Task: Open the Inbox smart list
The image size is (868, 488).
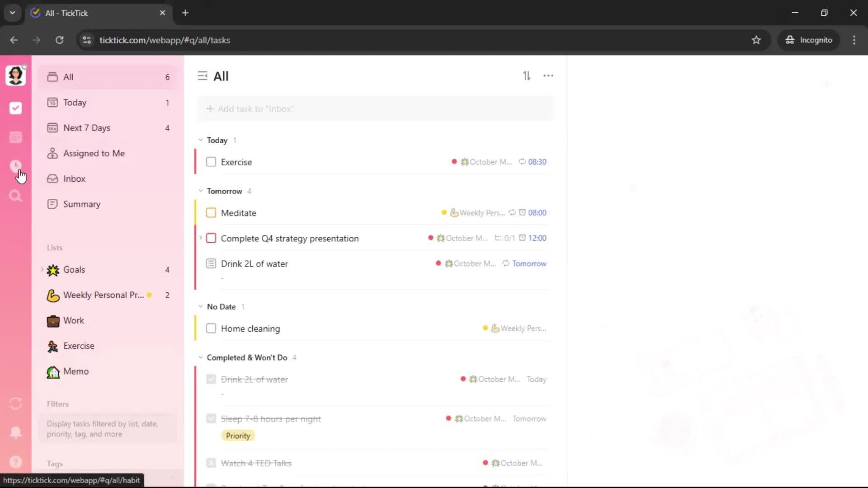Action: [74, 178]
